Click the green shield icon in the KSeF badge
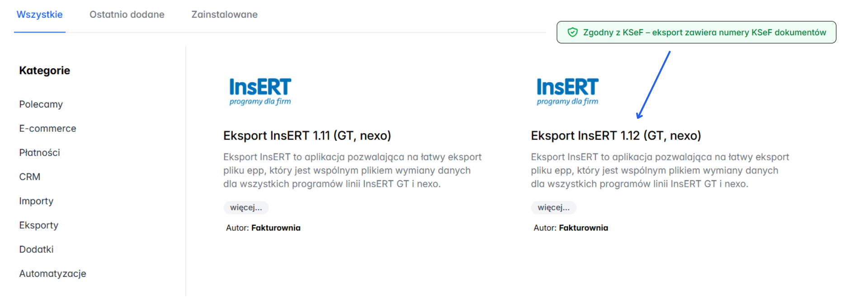Screen dimensions: 868x298 [573, 32]
